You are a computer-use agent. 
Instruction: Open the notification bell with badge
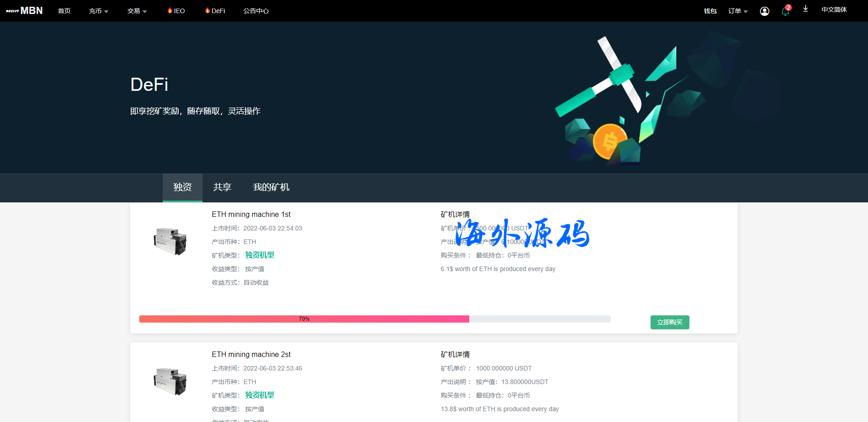785,11
